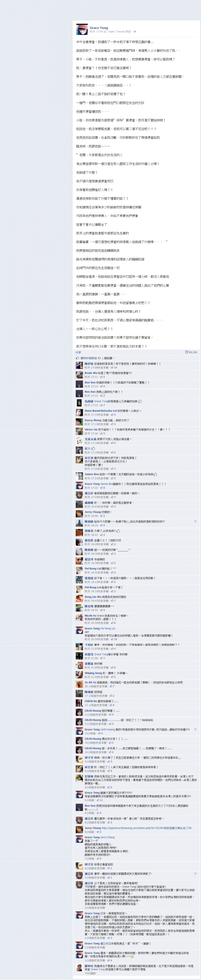The image size is (201, 980).
Task: Click the tagged Pei Rong Lai name in reply
Action: (107, 629)
